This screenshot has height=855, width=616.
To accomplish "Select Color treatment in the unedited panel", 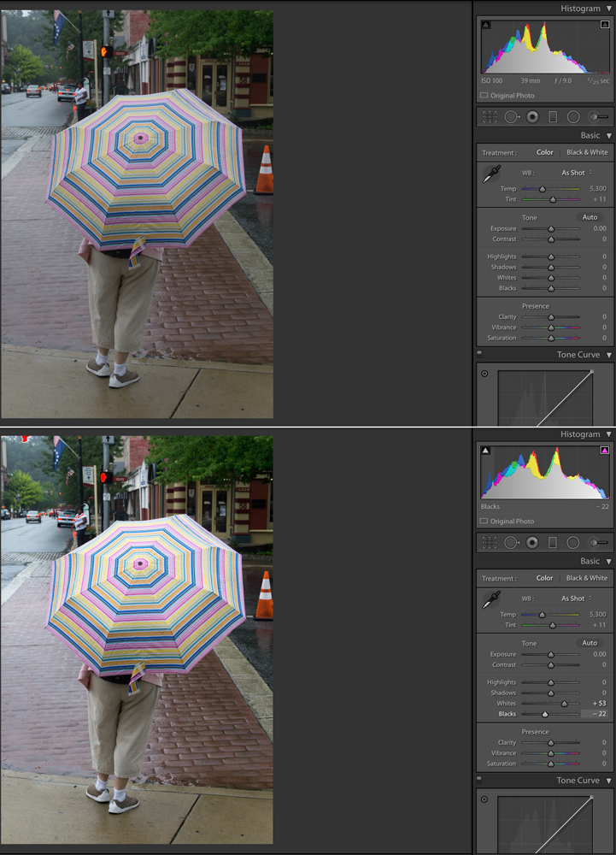I will click(x=544, y=152).
